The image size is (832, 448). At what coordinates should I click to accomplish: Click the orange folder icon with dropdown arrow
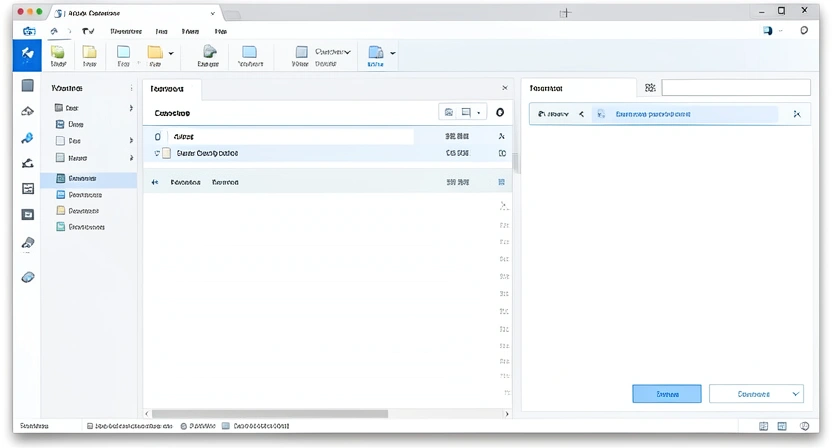pyautogui.click(x=155, y=52)
